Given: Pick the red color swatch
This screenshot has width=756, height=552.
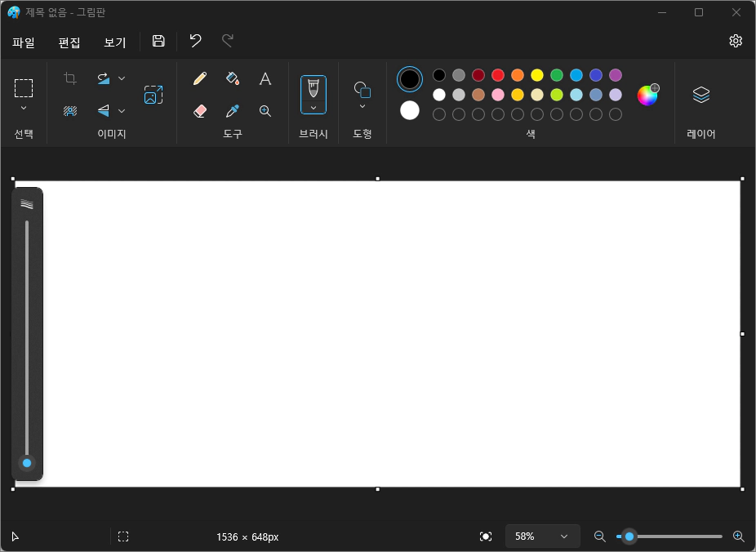Looking at the screenshot, I should [498, 75].
